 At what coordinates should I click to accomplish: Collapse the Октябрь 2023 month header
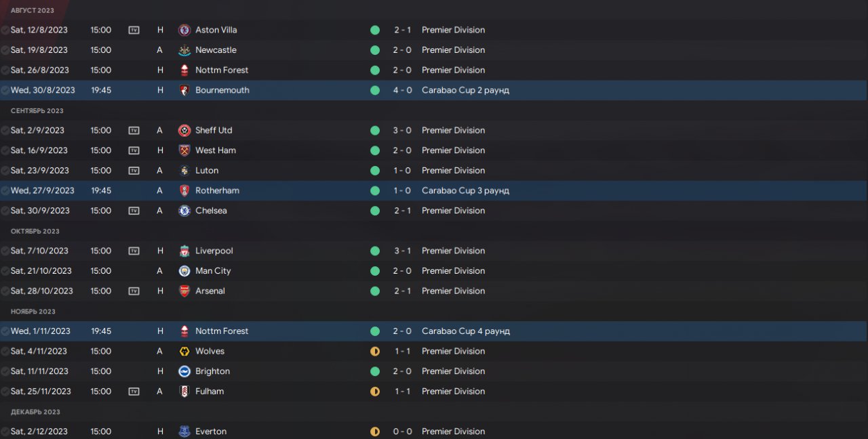(35, 231)
